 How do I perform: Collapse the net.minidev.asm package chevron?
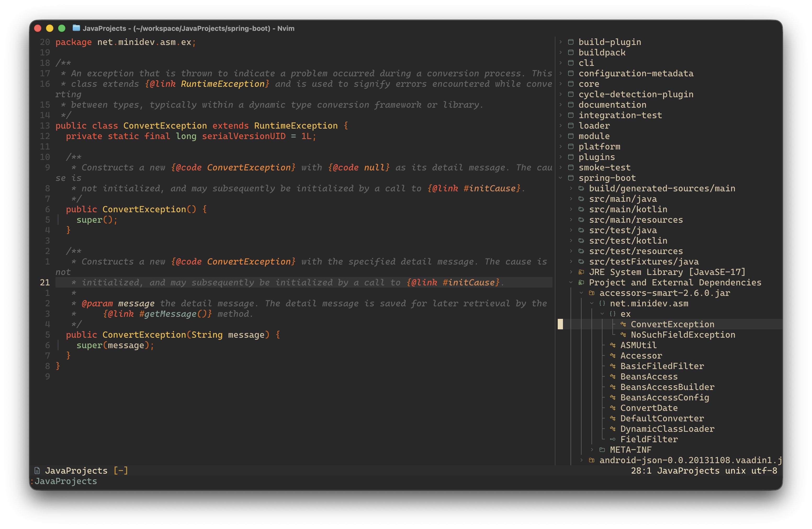point(591,303)
